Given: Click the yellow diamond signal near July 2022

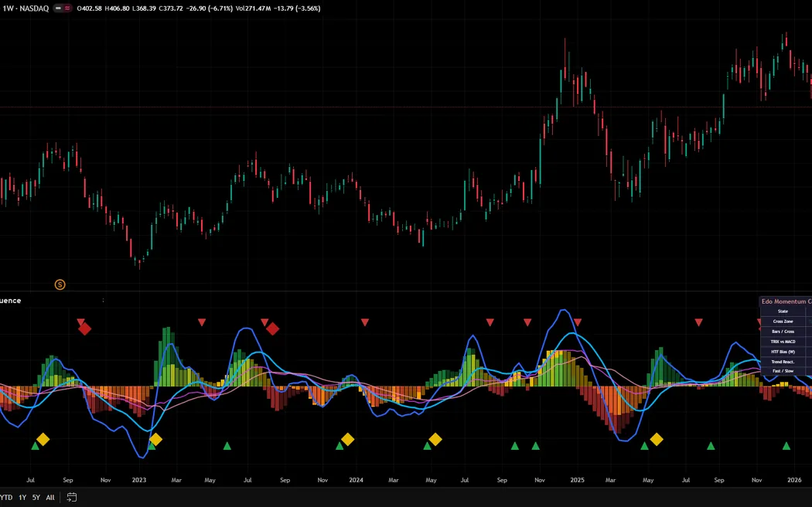Looking at the screenshot, I should pos(43,439).
